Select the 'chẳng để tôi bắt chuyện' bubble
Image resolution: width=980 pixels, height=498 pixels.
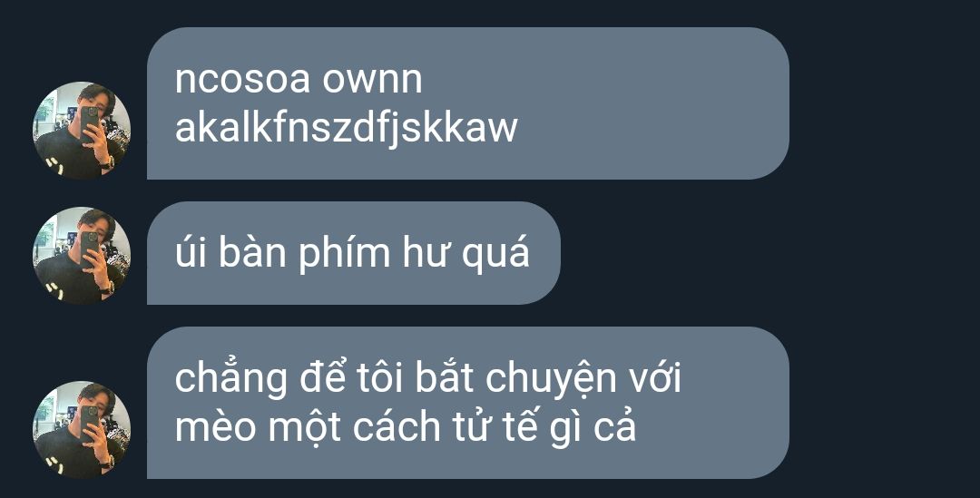pyautogui.click(x=468, y=403)
